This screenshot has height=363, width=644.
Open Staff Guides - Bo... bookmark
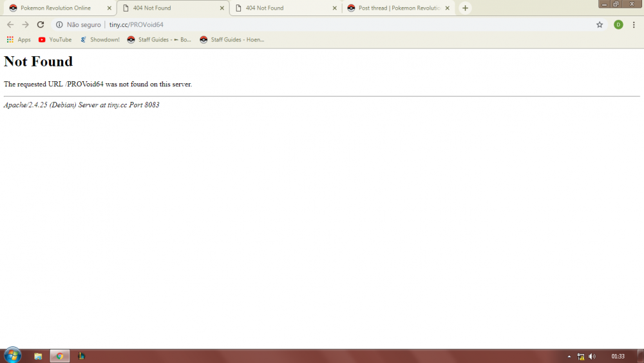tap(160, 39)
